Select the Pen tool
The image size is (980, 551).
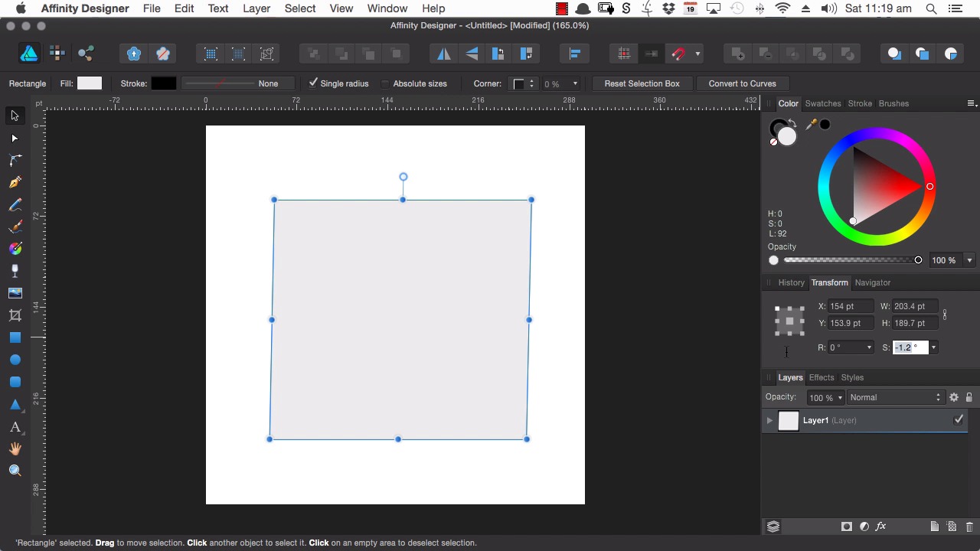tap(15, 183)
